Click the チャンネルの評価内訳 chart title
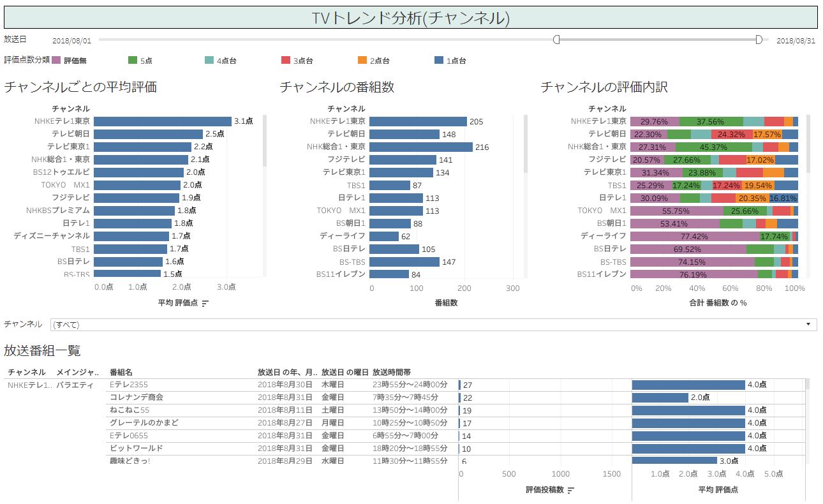 [x=604, y=87]
